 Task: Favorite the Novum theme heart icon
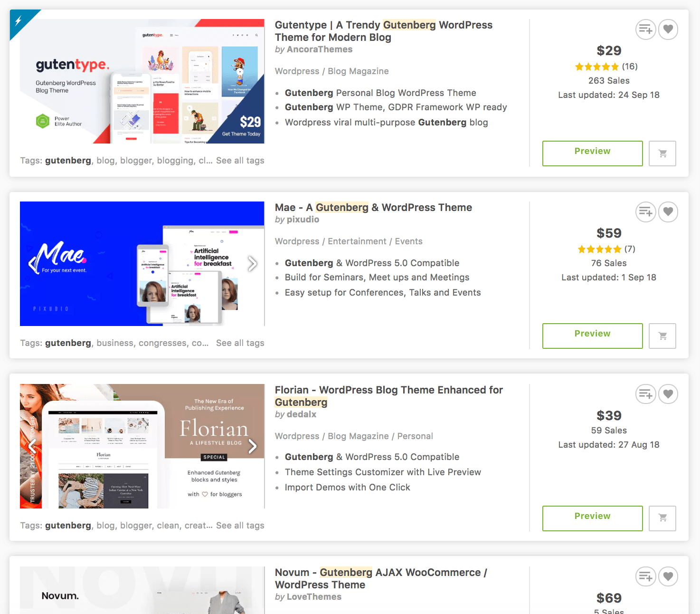tap(668, 576)
